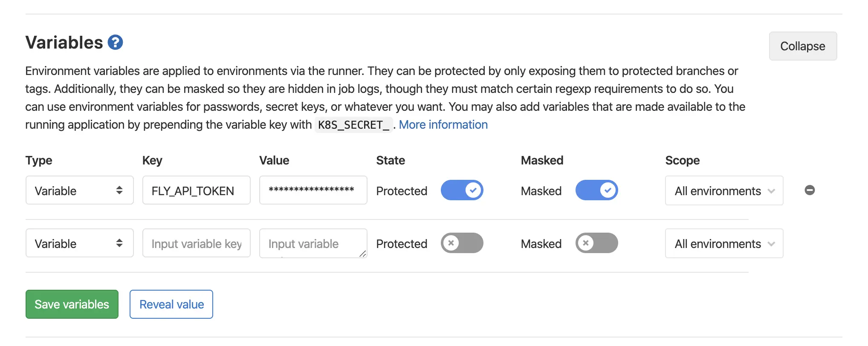Click the FLY_API_TOKEN key field
868x346 pixels.
[196, 190]
